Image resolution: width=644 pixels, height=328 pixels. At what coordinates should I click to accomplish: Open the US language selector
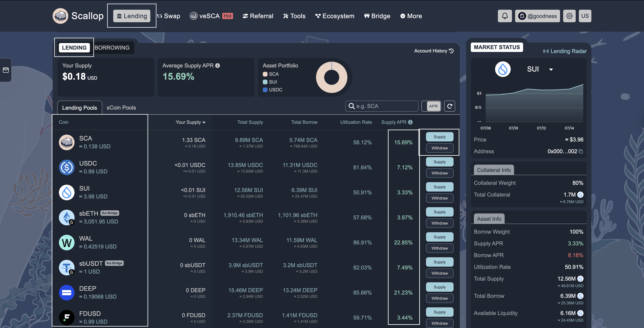(x=585, y=16)
